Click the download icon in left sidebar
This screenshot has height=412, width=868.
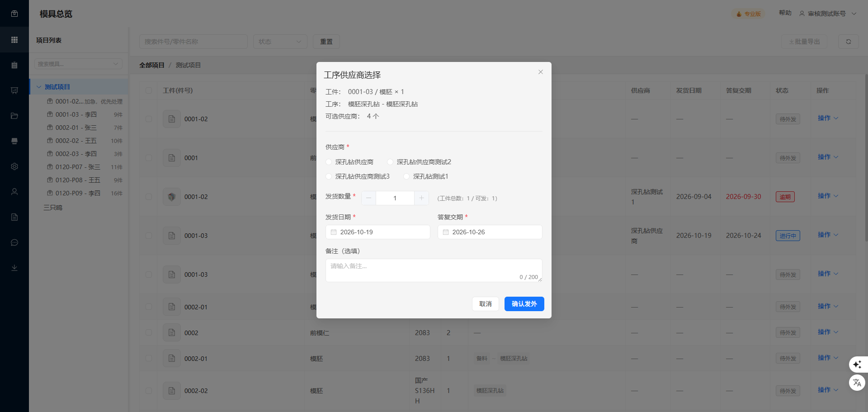(14, 268)
